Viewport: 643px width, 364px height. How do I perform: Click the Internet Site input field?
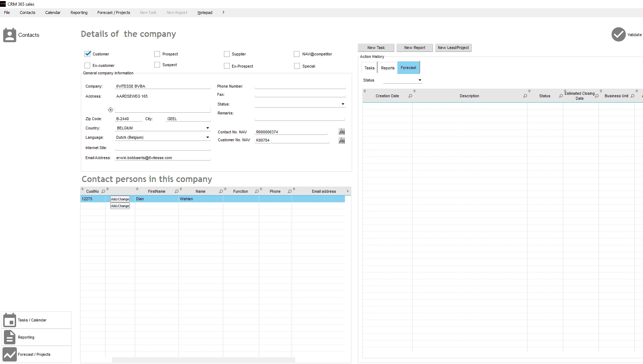tap(163, 148)
